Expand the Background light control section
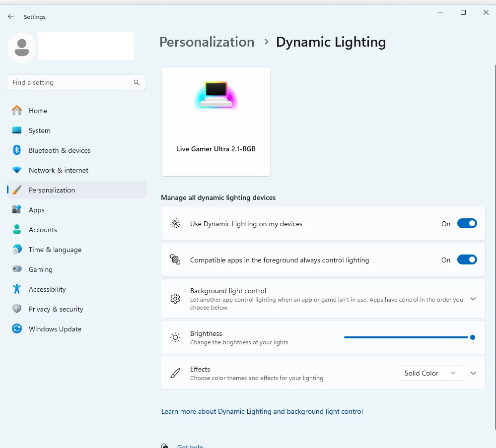496x448 pixels. click(x=473, y=299)
